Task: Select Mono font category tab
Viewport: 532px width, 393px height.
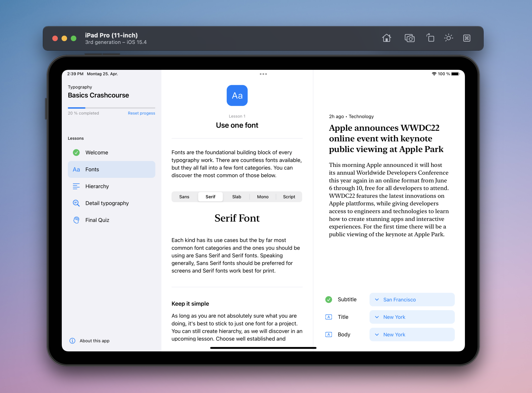Action: coord(262,196)
